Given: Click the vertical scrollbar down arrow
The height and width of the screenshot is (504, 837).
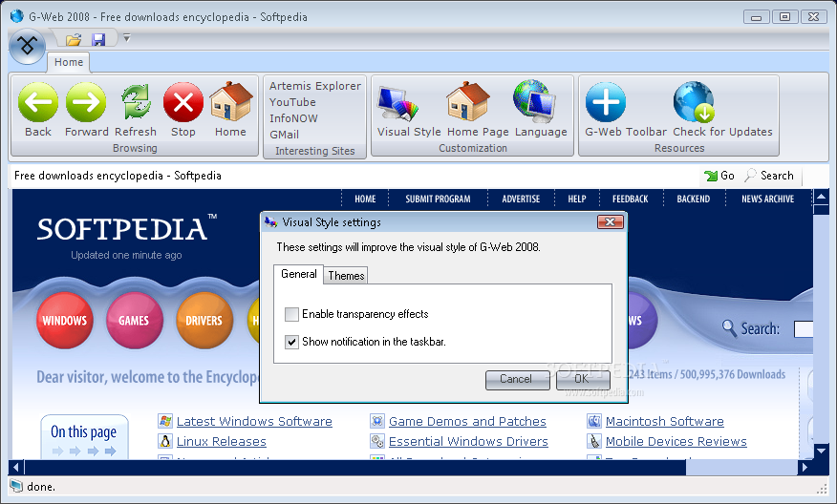Looking at the screenshot, I should (822, 451).
